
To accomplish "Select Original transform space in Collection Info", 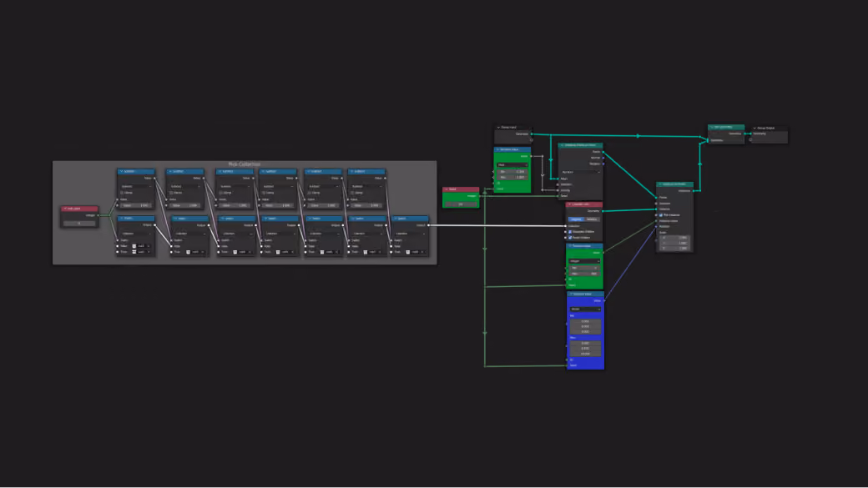I will (576, 219).
